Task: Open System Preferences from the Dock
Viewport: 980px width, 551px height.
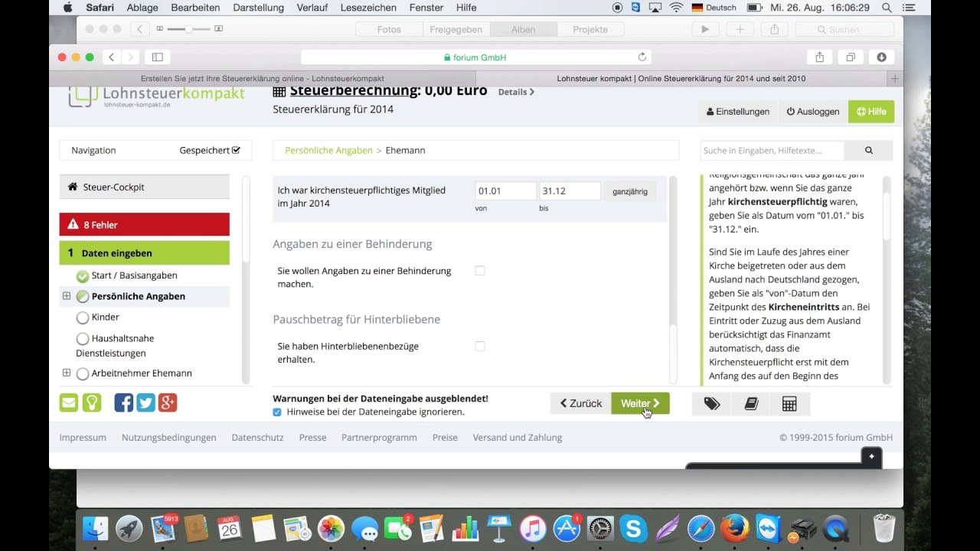Action: point(600,528)
